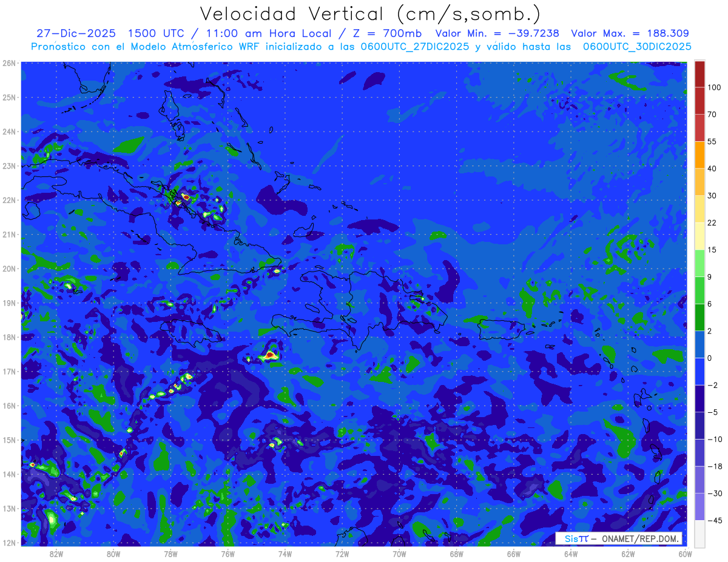Pick the pale yellow swatch between 15 and 22
Image resolution: width=728 pixels, height=562 pixels.
point(699,236)
